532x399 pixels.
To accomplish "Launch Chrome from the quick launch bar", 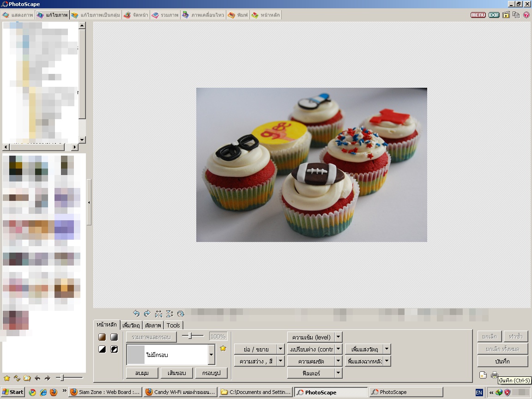I will click(x=33, y=393).
